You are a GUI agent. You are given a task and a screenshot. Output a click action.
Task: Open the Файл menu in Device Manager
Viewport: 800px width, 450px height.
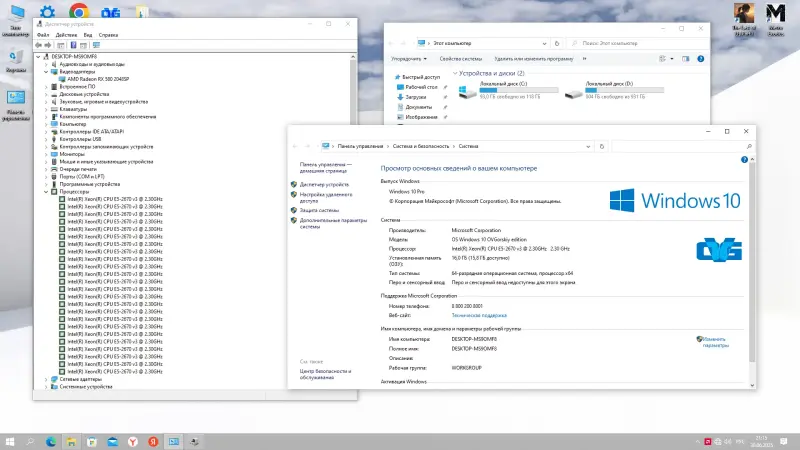pyautogui.click(x=43, y=35)
